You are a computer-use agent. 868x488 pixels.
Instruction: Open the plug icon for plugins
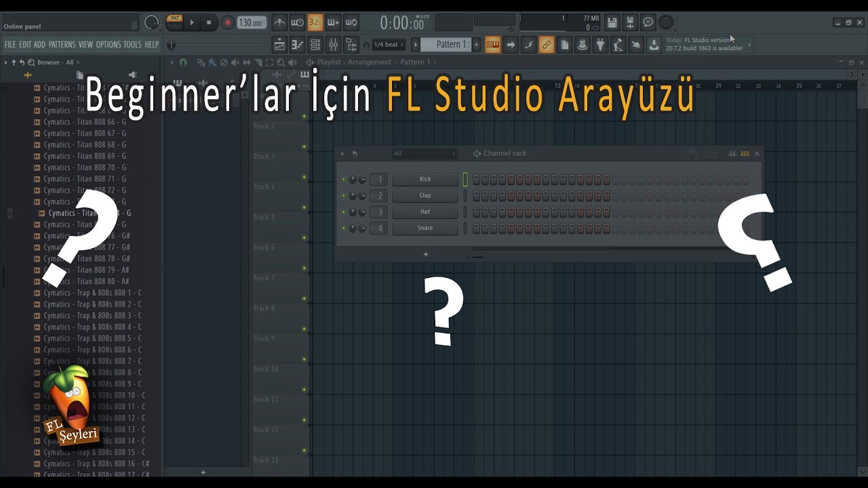coord(600,45)
